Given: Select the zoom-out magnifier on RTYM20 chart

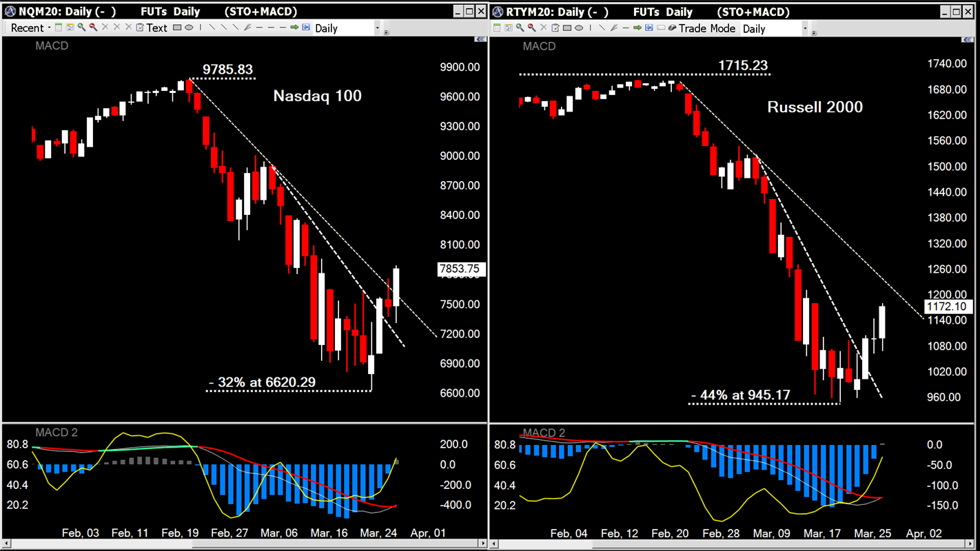Looking at the screenshot, I should tap(531, 28).
